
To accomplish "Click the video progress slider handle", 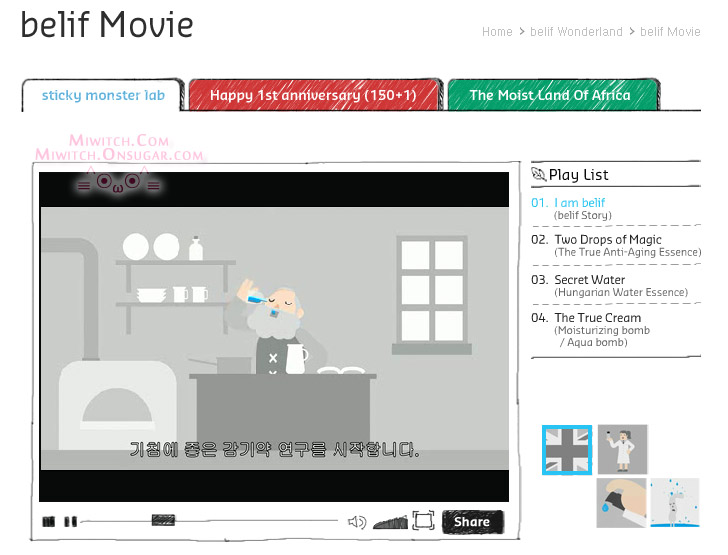I will pos(163,520).
